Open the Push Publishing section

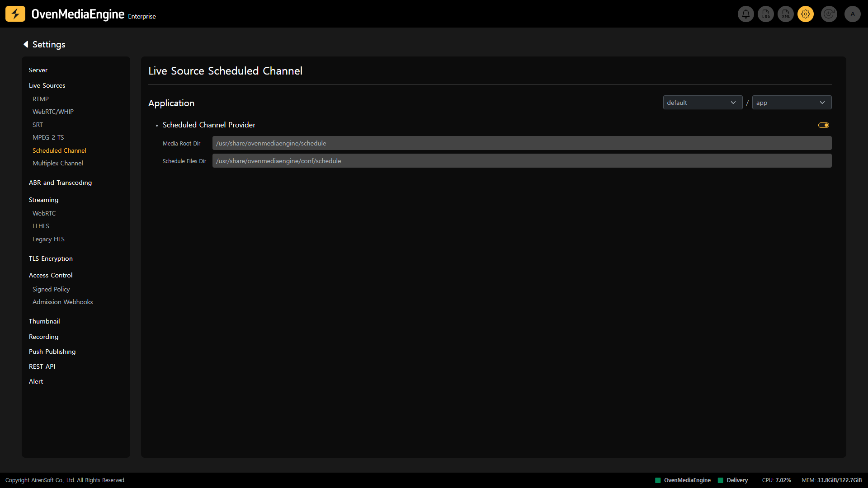click(x=52, y=352)
